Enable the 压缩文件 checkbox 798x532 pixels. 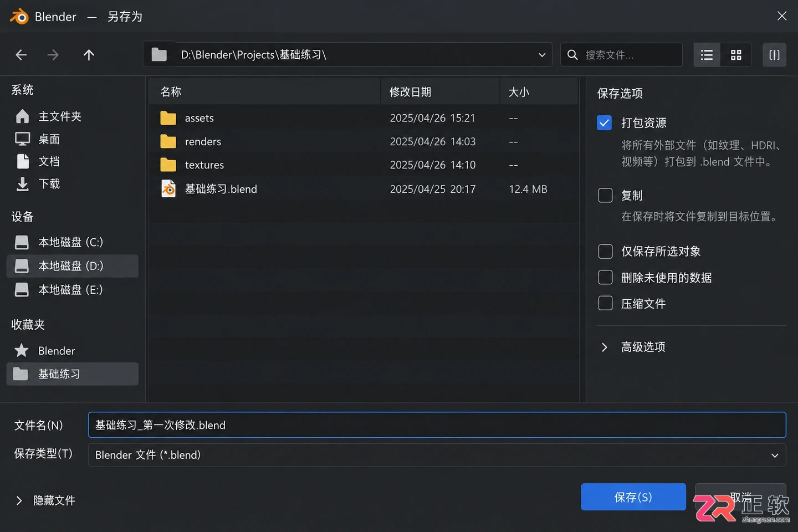(x=605, y=303)
